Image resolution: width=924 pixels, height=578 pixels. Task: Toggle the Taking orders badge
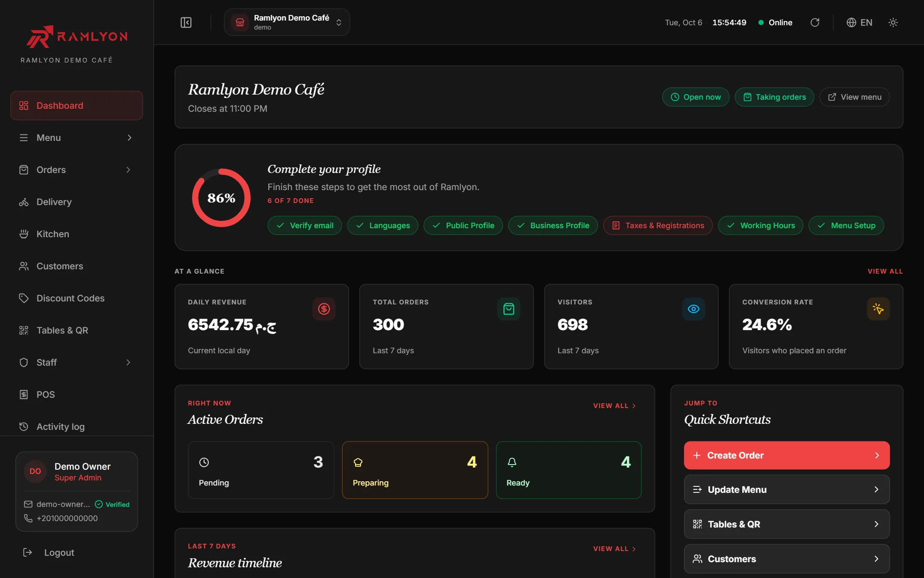pos(774,97)
